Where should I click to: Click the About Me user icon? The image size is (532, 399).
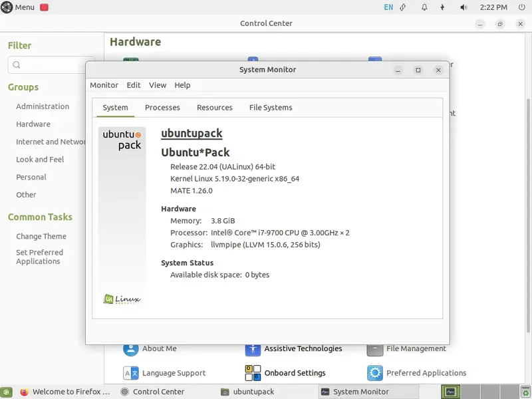click(130, 350)
